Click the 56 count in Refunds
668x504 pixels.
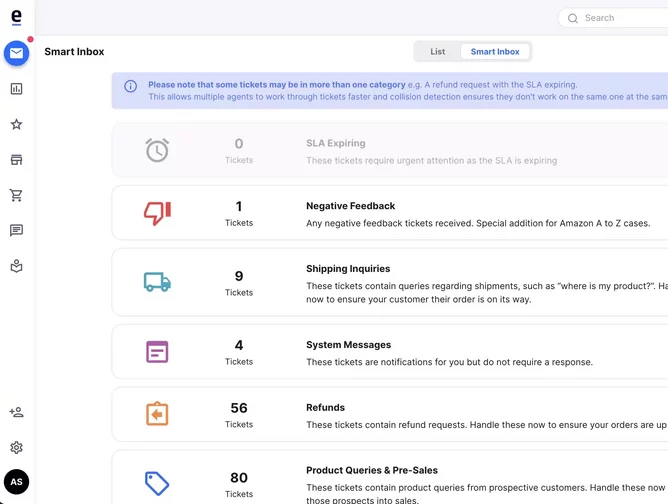coord(239,408)
